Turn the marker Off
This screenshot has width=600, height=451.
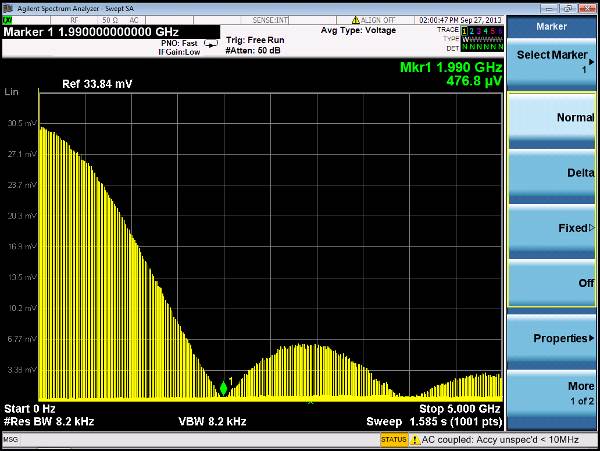(553, 283)
